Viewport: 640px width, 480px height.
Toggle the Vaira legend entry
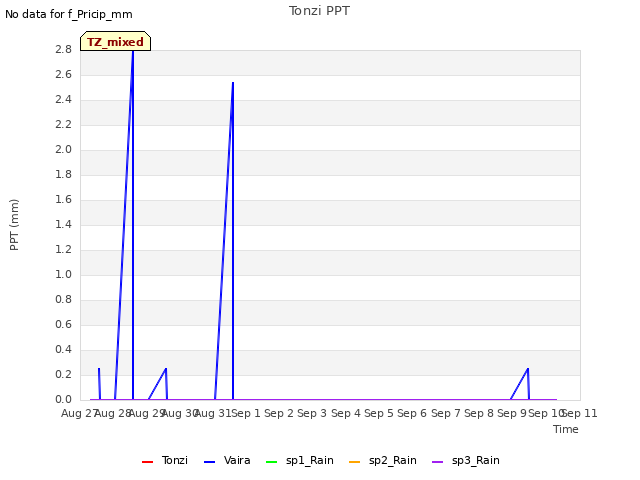coord(227,460)
